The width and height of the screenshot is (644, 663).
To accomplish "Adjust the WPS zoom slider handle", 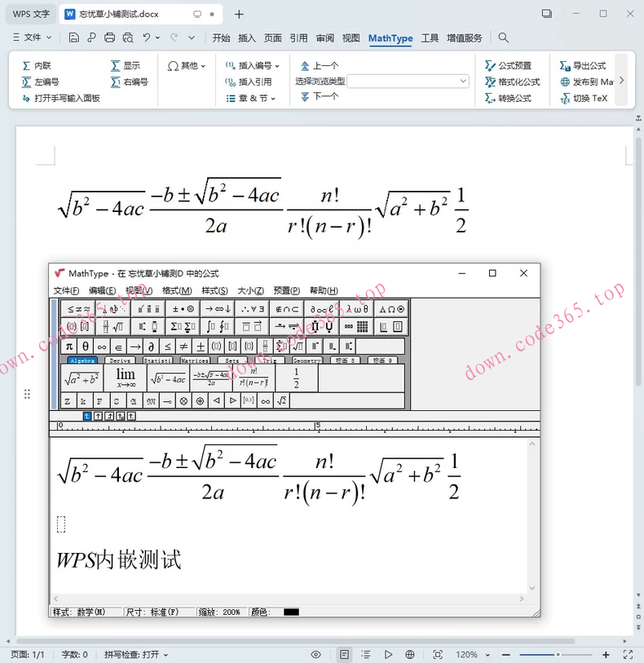I will point(558,655).
